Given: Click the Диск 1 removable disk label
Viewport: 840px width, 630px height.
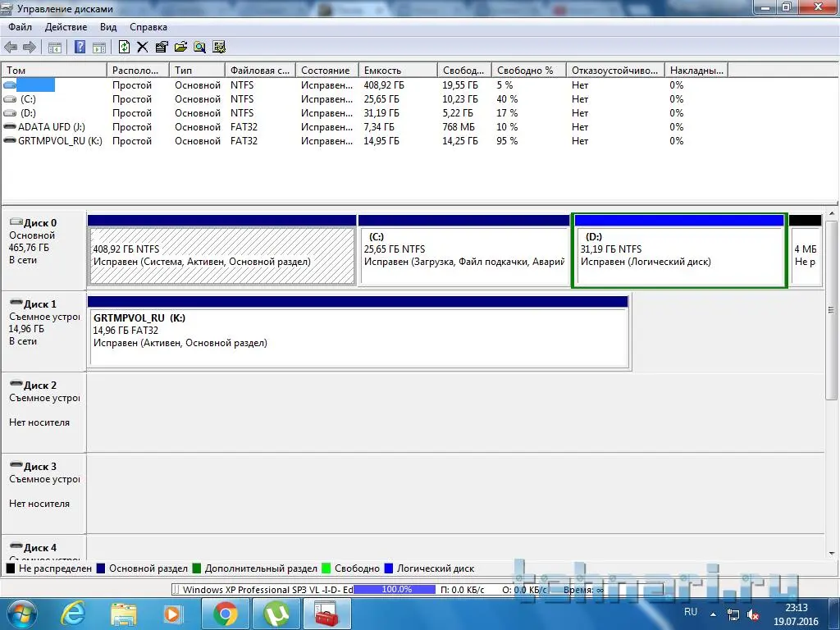Looking at the screenshot, I should pyautogui.click(x=40, y=304).
